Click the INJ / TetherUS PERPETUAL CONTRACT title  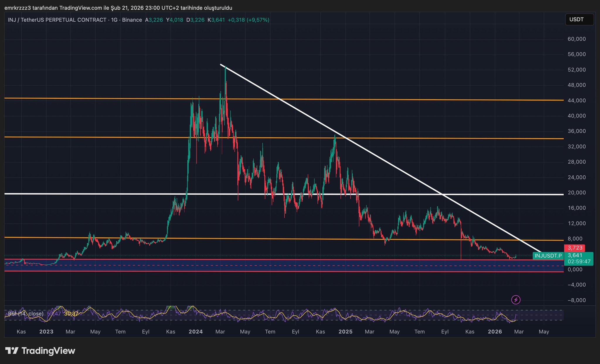[x=57, y=20]
